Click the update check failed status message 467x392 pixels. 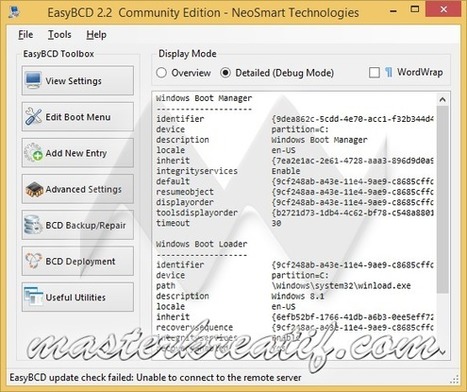point(155,378)
